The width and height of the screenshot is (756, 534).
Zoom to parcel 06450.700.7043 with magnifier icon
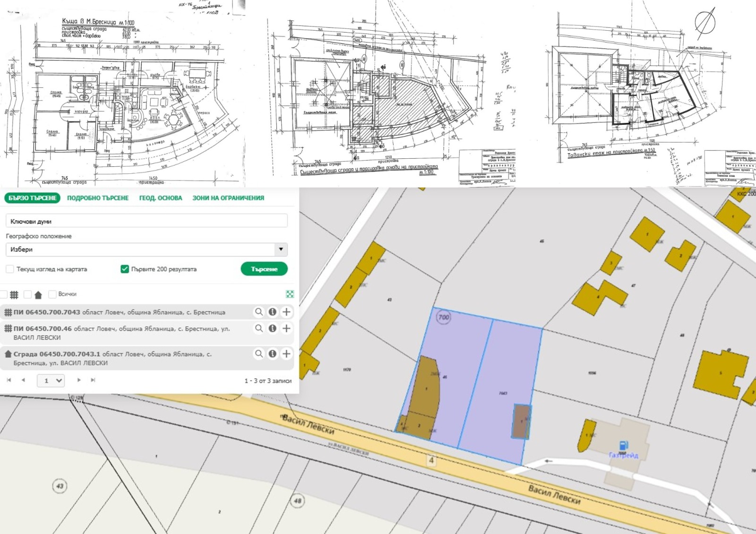(259, 312)
